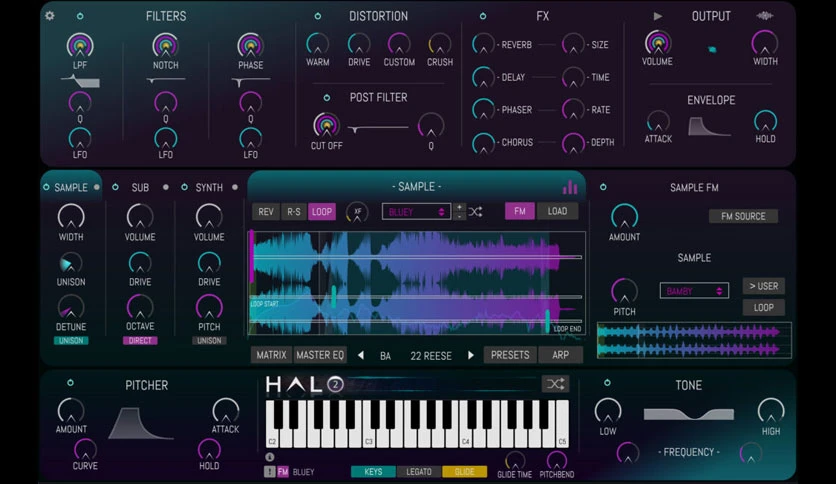Click the Post Filter Cut Off knob
Viewport: 836px width, 484px height.
[326, 125]
